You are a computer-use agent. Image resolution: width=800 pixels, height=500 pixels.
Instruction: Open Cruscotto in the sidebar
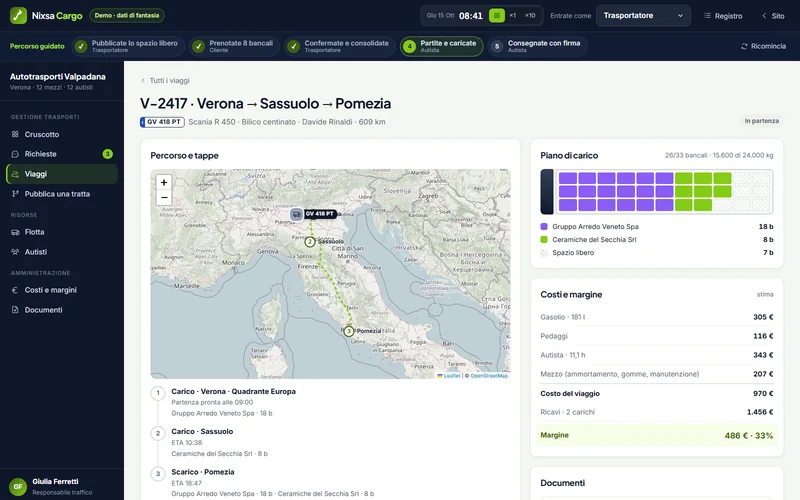(62, 134)
